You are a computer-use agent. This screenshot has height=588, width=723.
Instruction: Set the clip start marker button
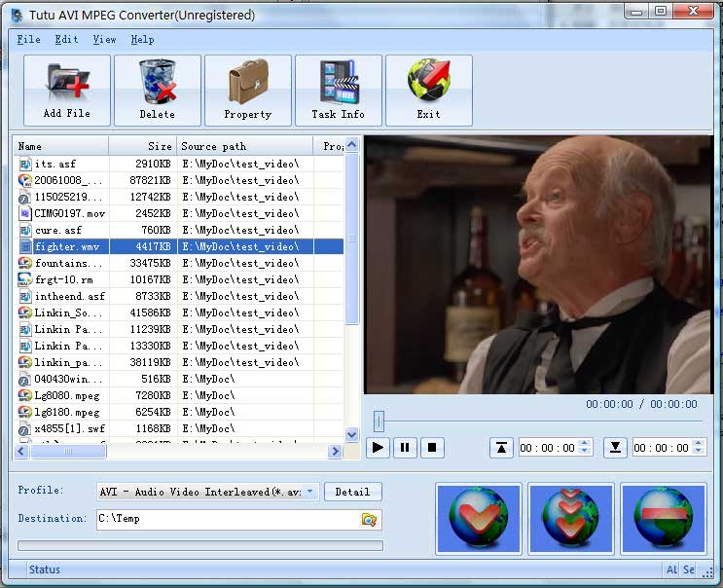[501, 448]
